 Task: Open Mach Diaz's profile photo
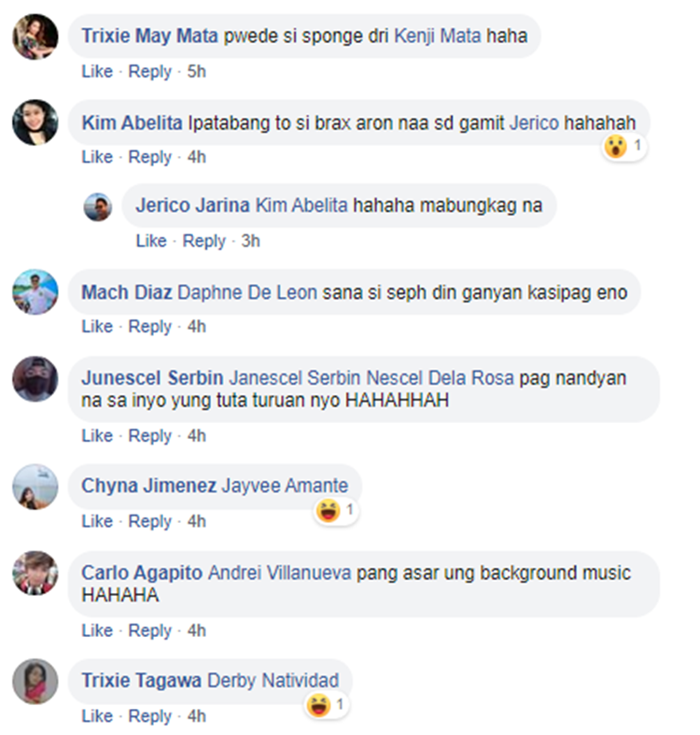pos(35,291)
